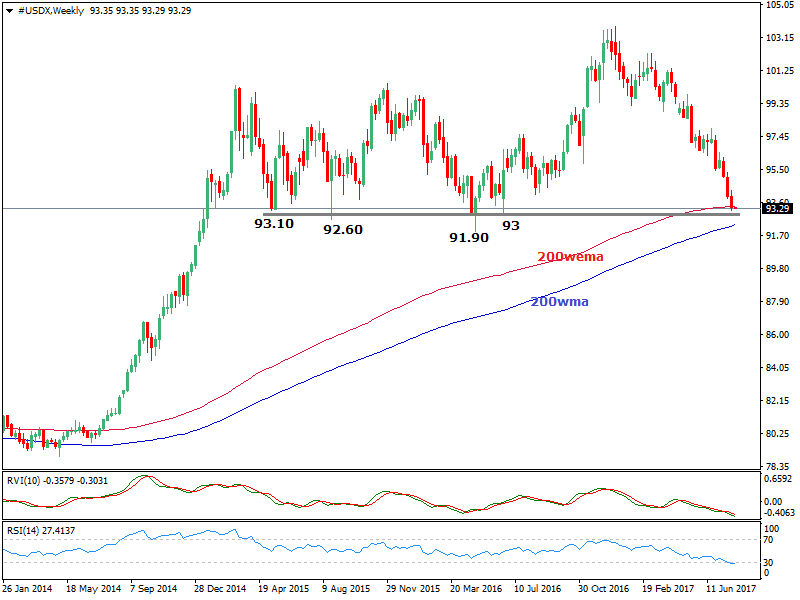Click the 80.25 price axis value
The image size is (800, 600).
(x=777, y=434)
